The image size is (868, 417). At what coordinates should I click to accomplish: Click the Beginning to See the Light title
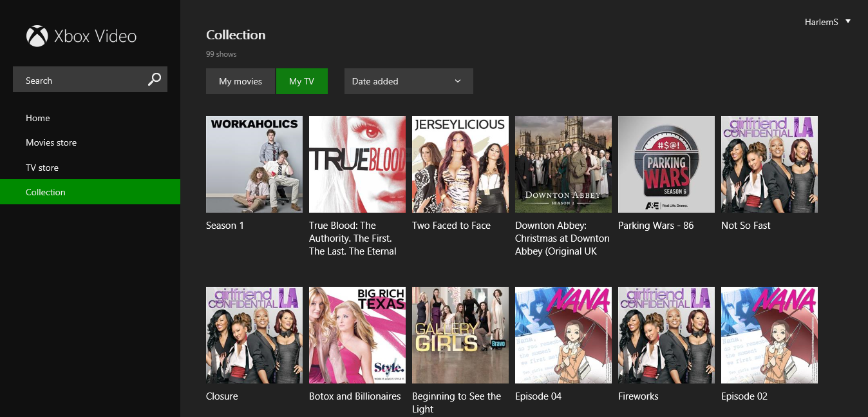pos(457,403)
